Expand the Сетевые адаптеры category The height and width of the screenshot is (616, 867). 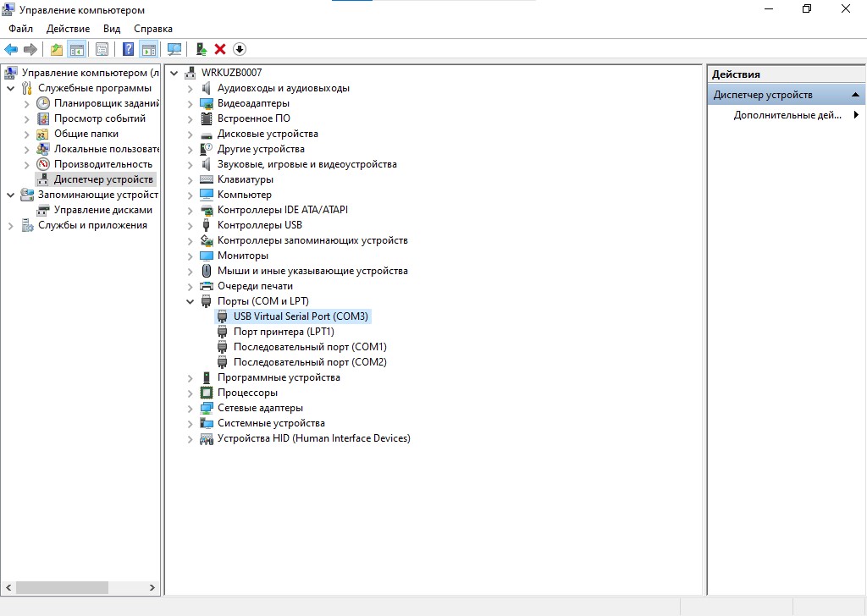coord(191,408)
